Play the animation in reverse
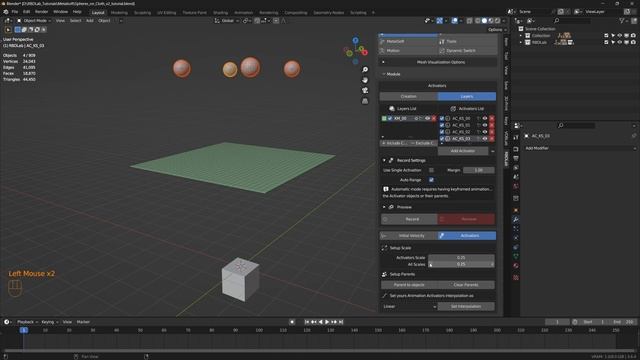 point(320,322)
